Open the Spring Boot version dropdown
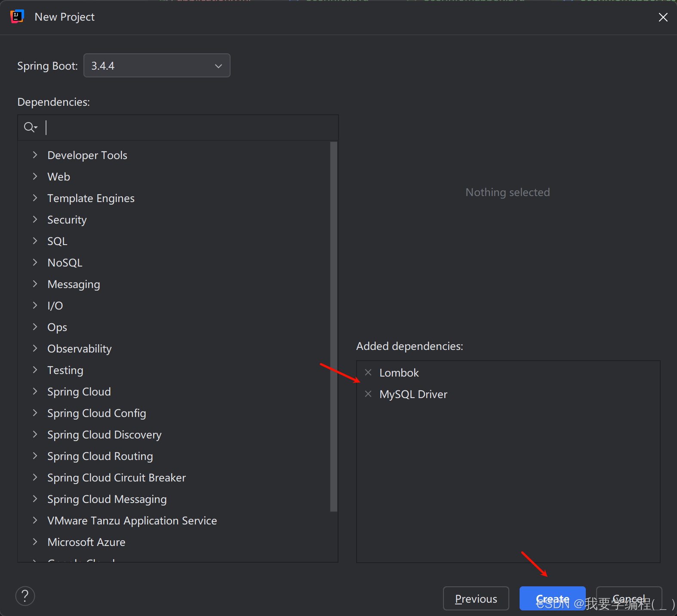The height and width of the screenshot is (616, 677). coord(157,65)
